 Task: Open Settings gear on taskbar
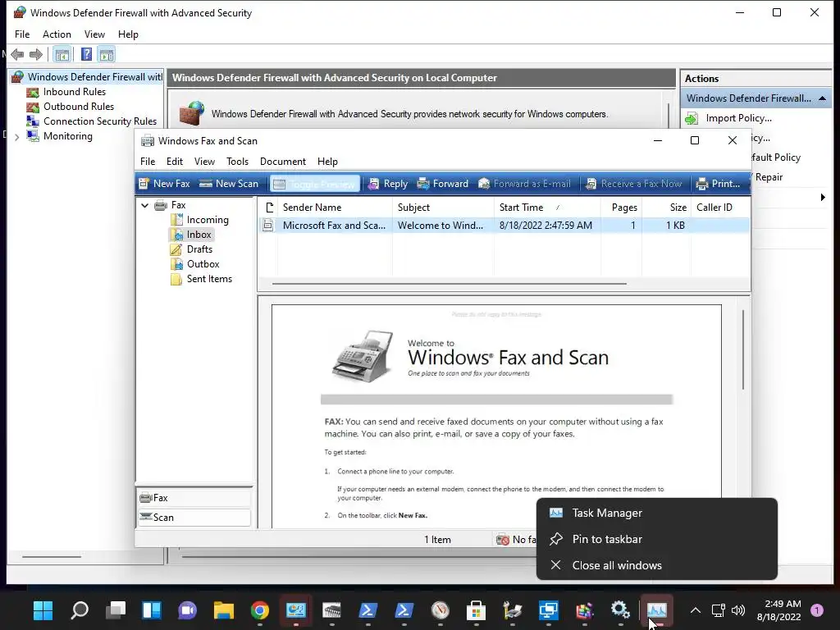pyautogui.click(x=620, y=610)
